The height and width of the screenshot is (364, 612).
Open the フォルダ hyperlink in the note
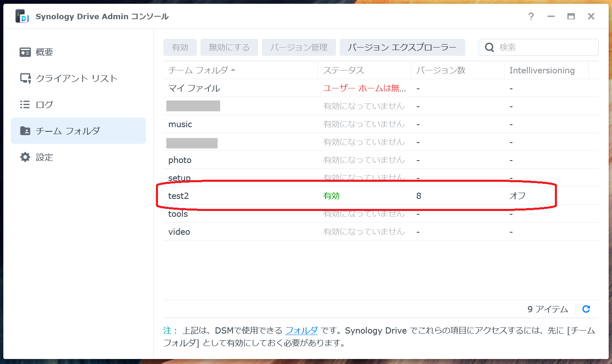pos(301,331)
